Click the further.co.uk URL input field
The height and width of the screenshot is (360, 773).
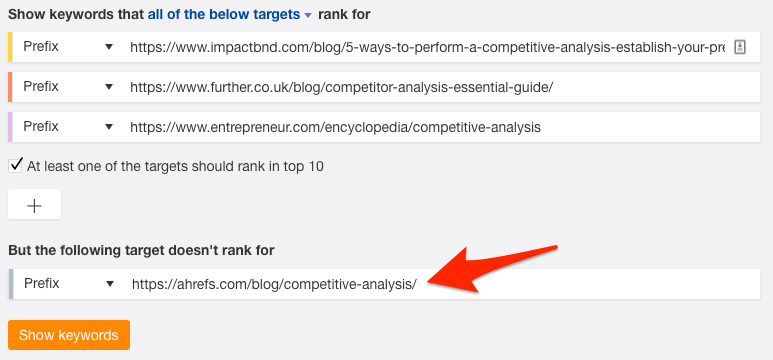(442, 87)
